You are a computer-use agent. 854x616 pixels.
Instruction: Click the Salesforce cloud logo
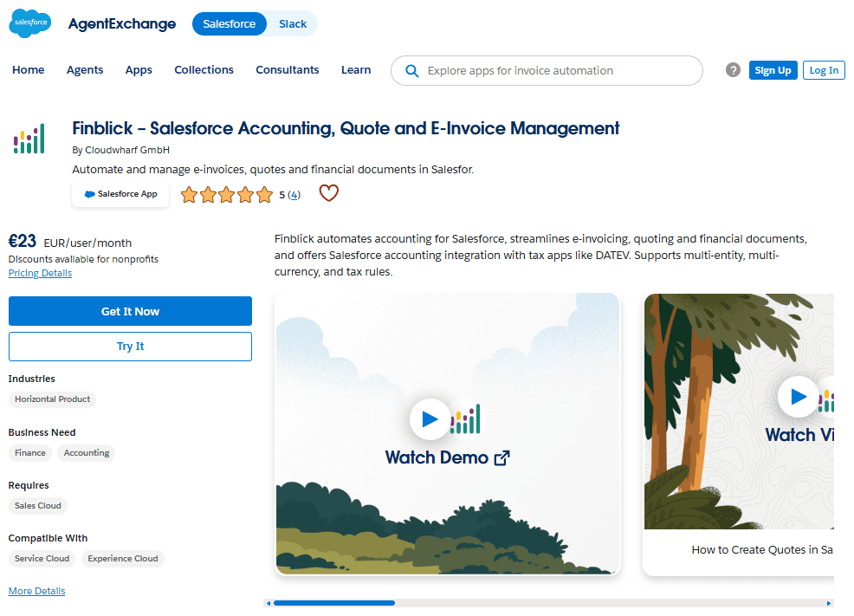point(30,23)
